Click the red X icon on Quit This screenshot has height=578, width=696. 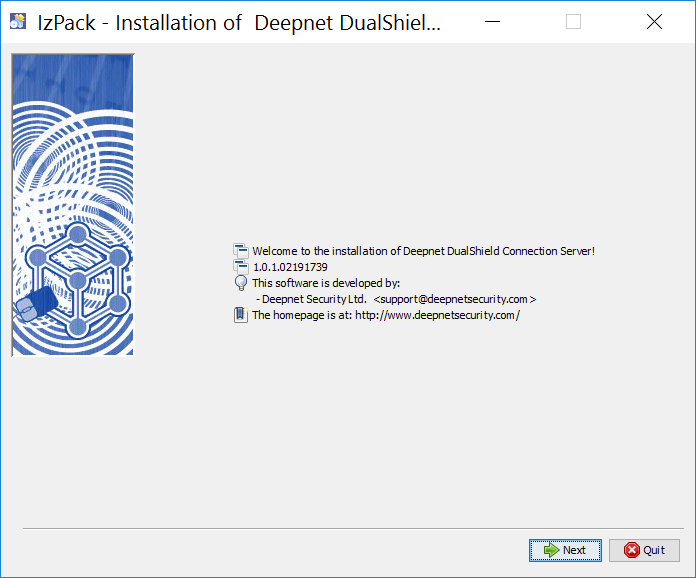pyautogui.click(x=632, y=550)
